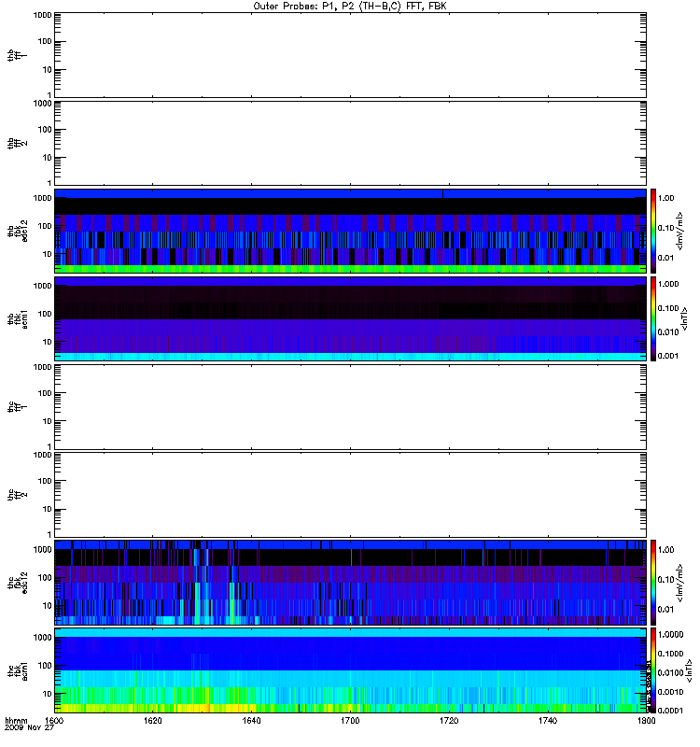Click the thb fbk edc12 spectrogram panel
The width and height of the screenshot is (700, 747).
[351, 231]
